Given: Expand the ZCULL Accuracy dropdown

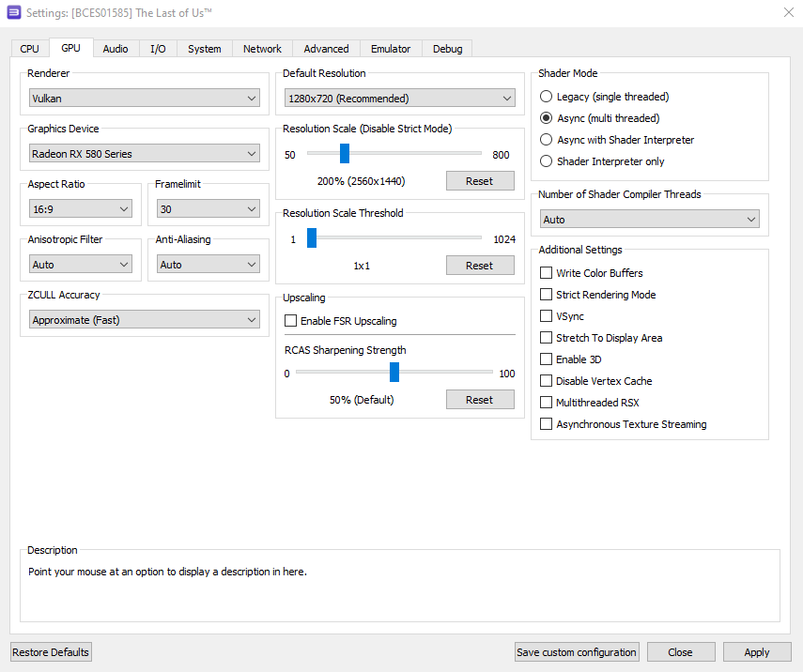Looking at the screenshot, I should click(x=144, y=320).
